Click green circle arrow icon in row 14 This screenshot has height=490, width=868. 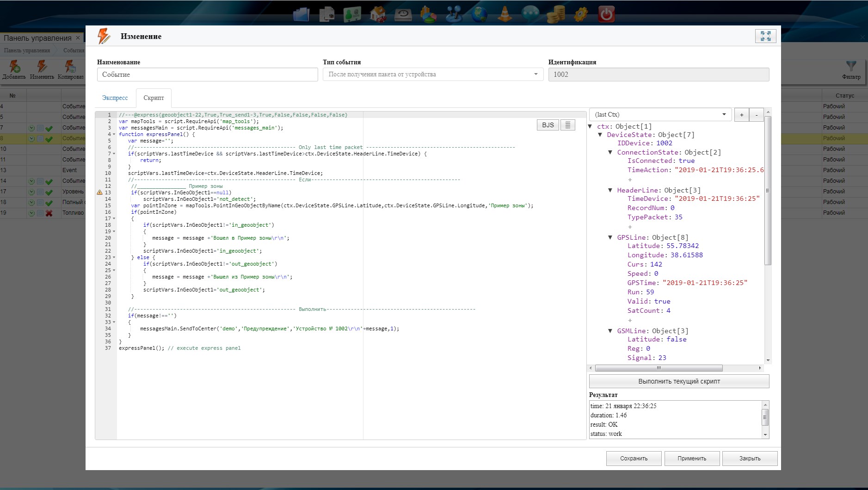click(31, 181)
